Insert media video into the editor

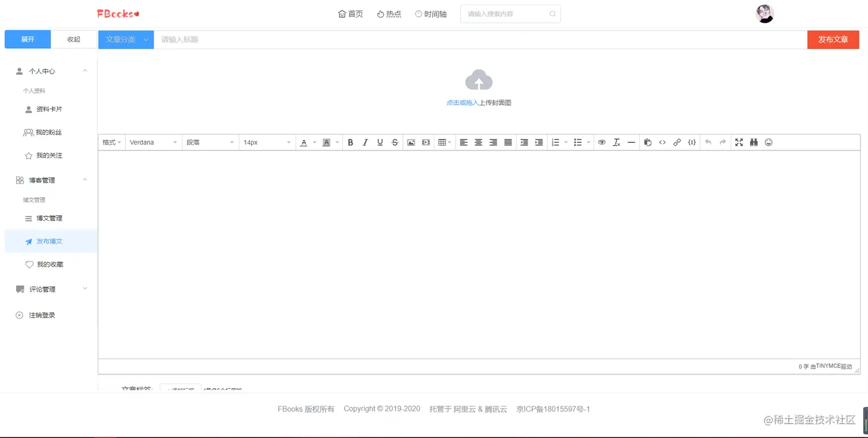[426, 142]
